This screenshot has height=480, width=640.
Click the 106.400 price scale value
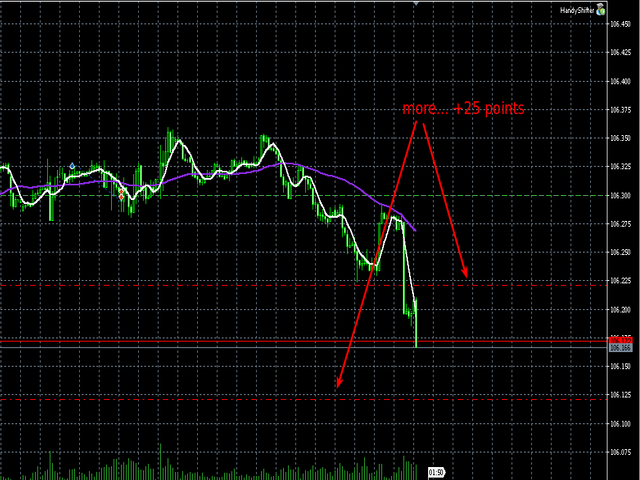tap(620, 82)
